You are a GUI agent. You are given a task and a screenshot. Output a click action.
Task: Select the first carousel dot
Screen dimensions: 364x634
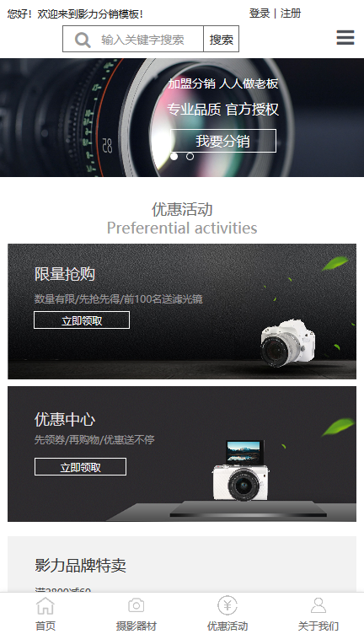click(x=174, y=157)
